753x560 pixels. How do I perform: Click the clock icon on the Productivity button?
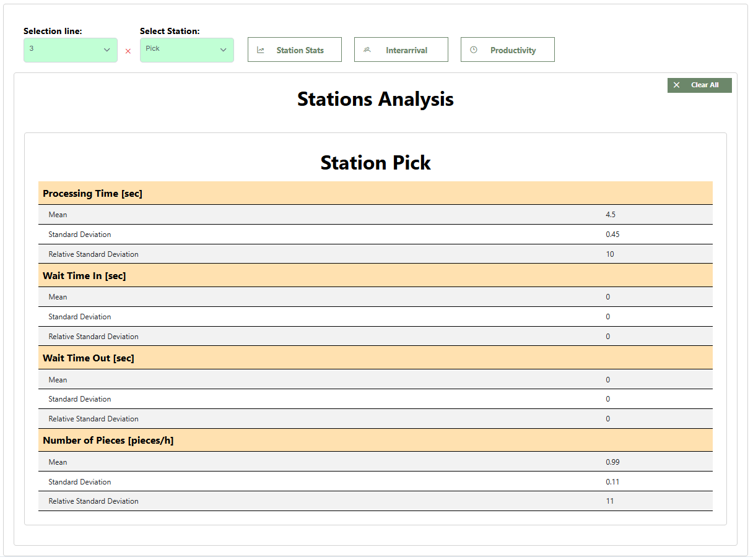(474, 49)
